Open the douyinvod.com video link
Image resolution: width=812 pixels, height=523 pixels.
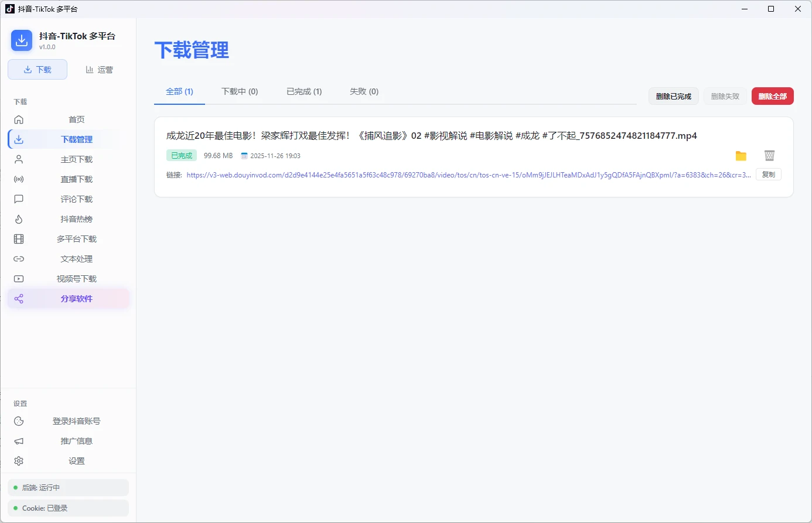[469, 175]
